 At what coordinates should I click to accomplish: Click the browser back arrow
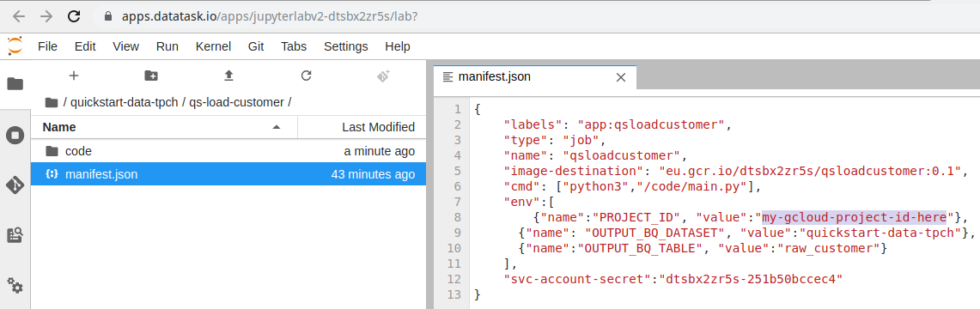(x=18, y=16)
